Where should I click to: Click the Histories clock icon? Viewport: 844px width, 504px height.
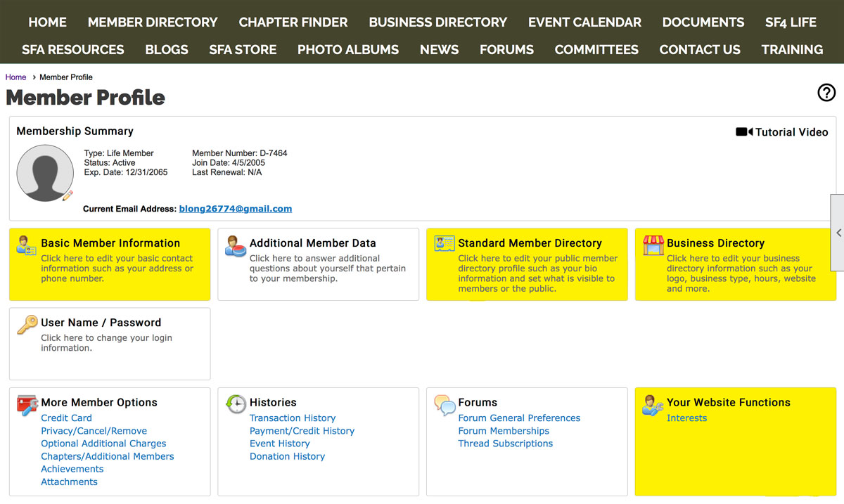pos(236,404)
